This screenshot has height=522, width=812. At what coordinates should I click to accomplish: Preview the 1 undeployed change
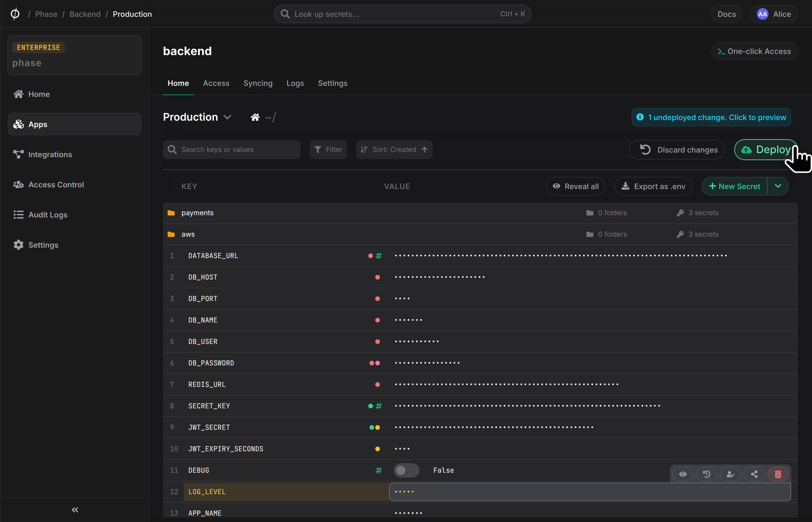point(711,117)
